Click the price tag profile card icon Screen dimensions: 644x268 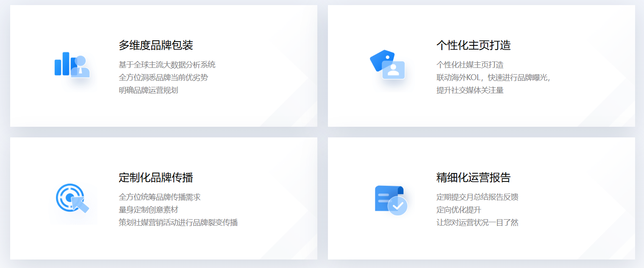[x=388, y=64]
